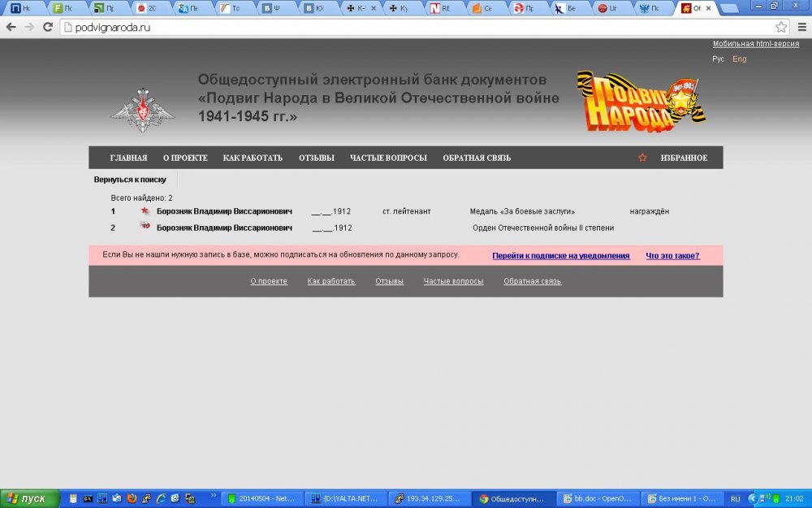Close the tab labeled K- with cross icon
812x508 pixels.
click(374, 8)
